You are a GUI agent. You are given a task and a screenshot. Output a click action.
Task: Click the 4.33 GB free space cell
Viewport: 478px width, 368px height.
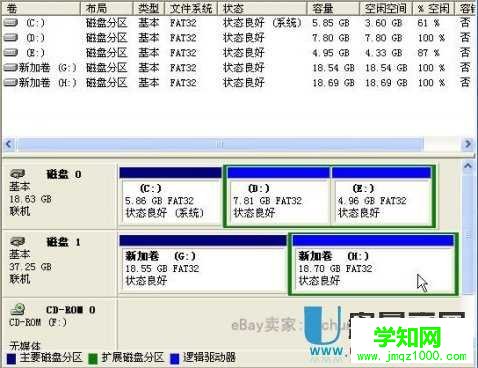point(383,53)
